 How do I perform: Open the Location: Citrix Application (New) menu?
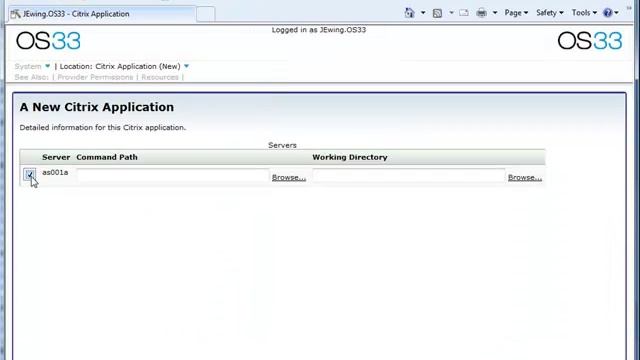(120, 66)
